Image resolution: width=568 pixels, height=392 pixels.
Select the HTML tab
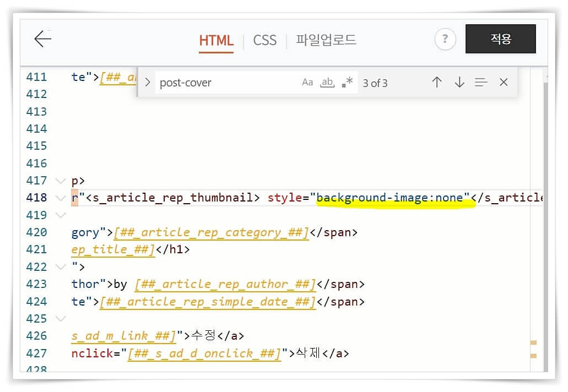pos(216,40)
